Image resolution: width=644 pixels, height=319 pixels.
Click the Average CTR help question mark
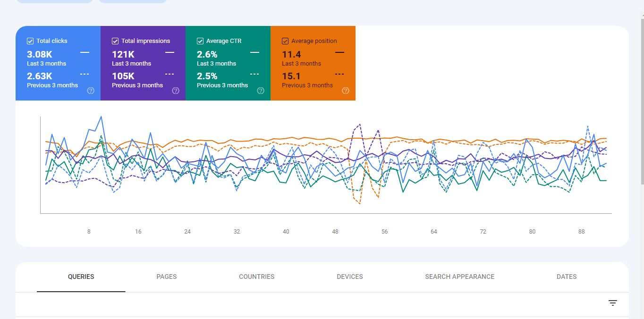pyautogui.click(x=261, y=91)
